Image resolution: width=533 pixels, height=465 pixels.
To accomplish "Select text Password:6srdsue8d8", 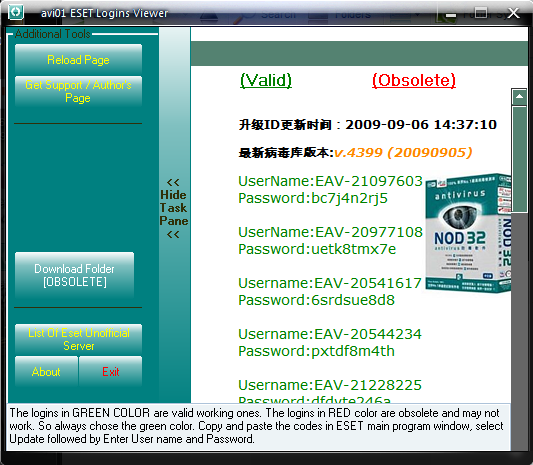I will tap(316, 300).
